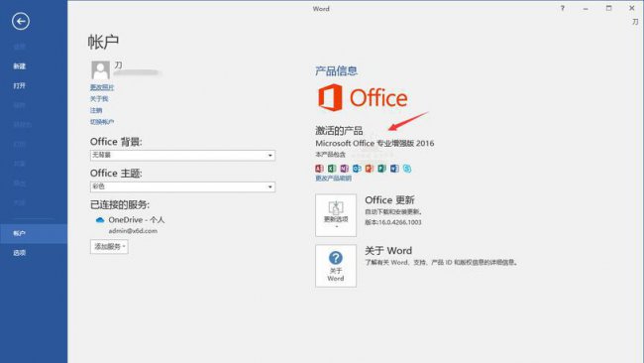Close the Word window

click(x=632, y=8)
